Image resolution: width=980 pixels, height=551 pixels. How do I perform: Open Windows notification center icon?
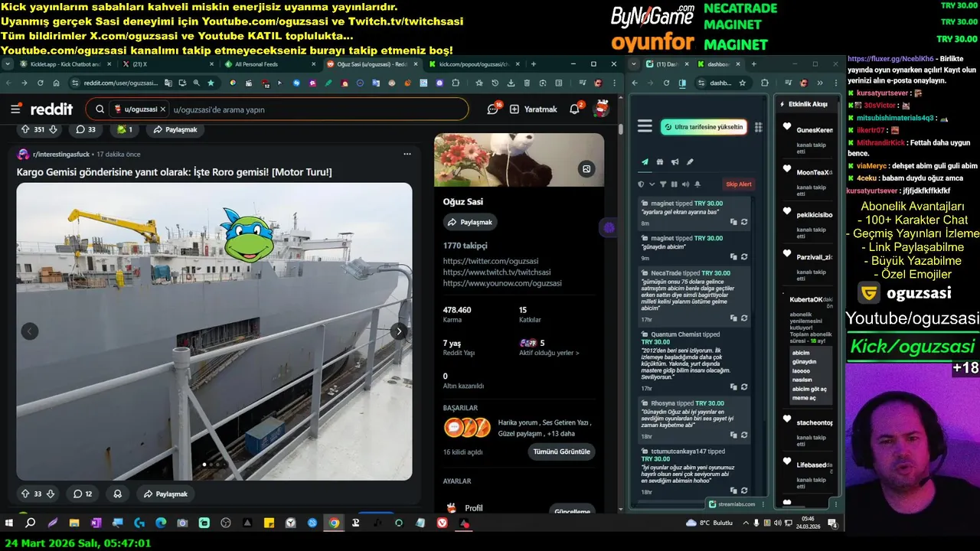pyautogui.click(x=832, y=523)
